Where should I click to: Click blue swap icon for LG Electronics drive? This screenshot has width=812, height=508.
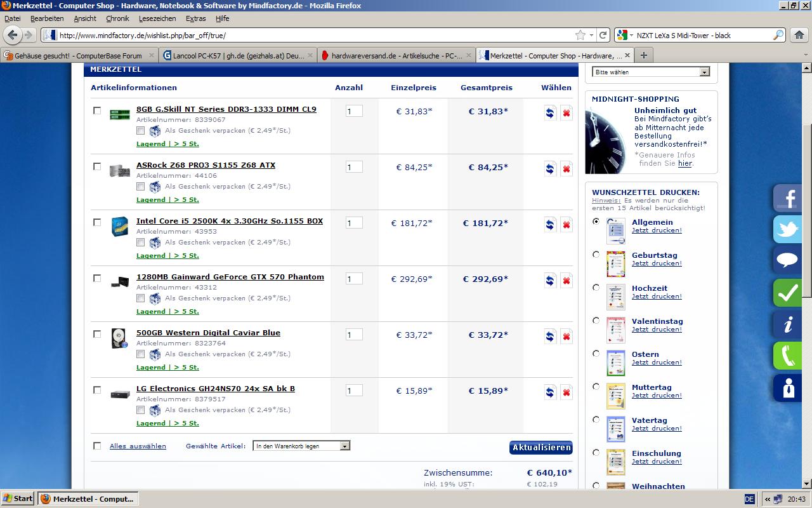[550, 392]
